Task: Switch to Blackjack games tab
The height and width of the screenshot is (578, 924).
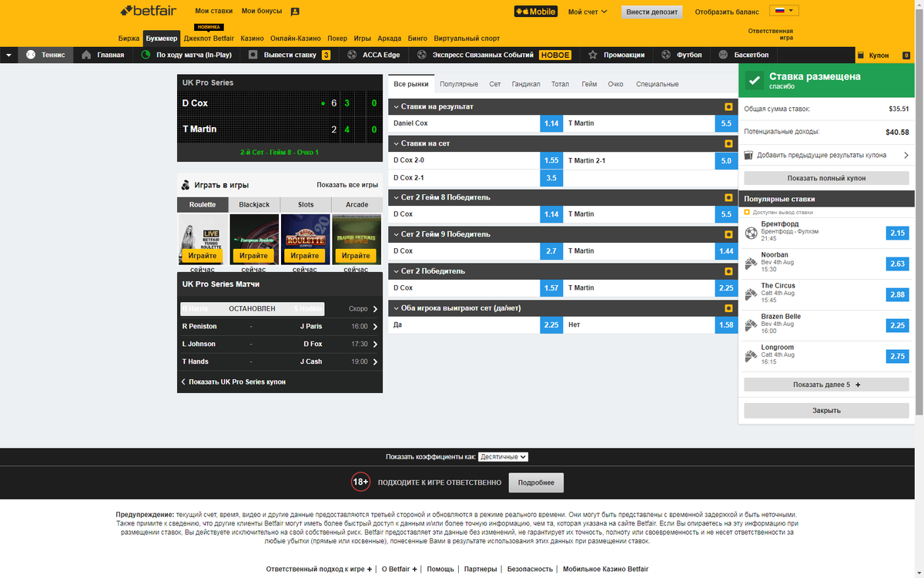Action: click(254, 205)
